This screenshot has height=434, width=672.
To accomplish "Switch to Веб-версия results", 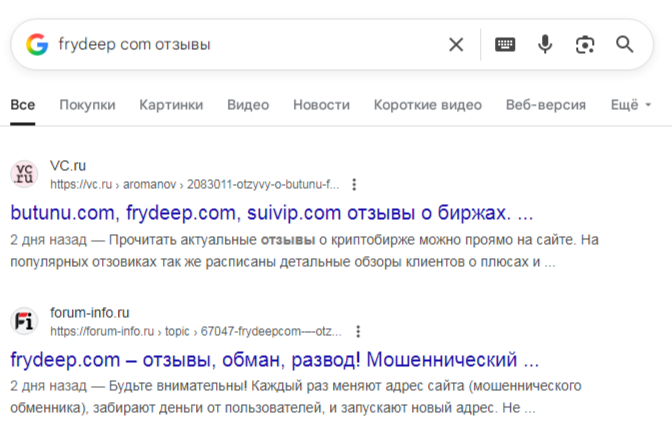I will pyautogui.click(x=545, y=105).
